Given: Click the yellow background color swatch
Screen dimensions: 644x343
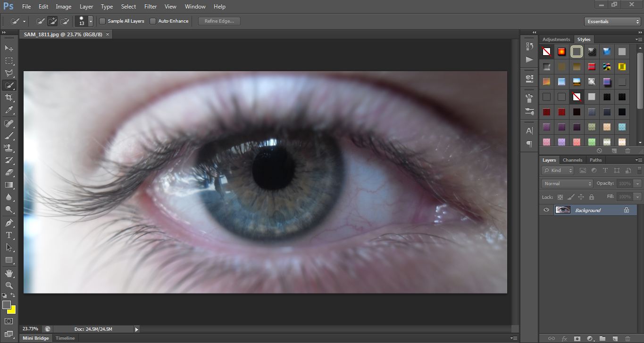Looking at the screenshot, I should pyautogui.click(x=13, y=310).
